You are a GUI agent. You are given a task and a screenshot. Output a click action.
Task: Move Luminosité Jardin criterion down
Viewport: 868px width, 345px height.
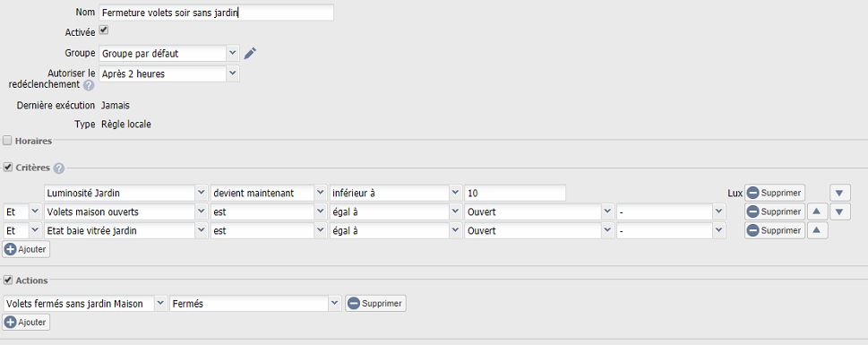coord(839,194)
